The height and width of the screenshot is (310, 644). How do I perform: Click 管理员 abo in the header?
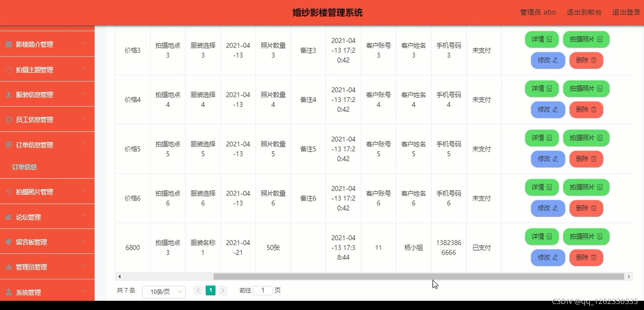(x=538, y=12)
